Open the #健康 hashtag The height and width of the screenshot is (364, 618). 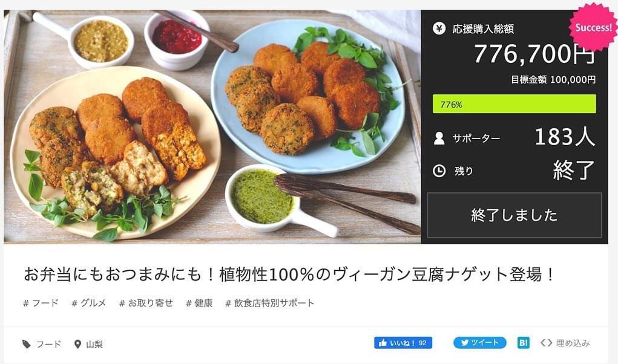199,303
